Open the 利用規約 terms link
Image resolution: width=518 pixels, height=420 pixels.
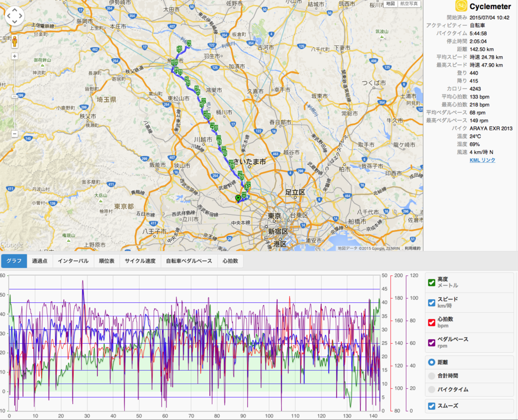click(413, 248)
